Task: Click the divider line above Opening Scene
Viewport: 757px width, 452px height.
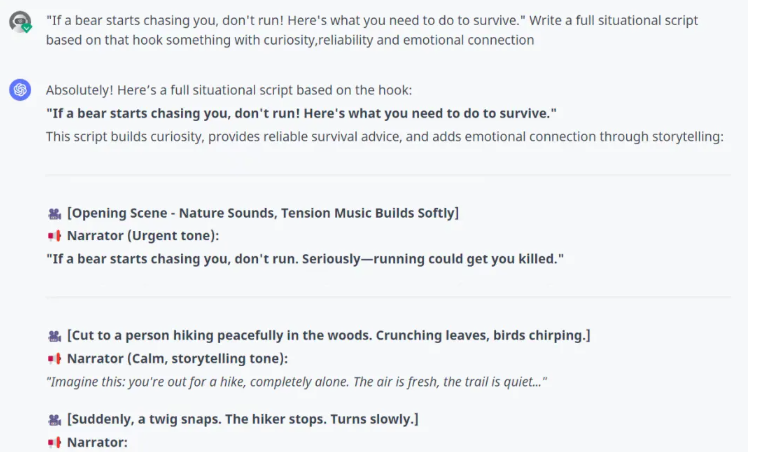Action: (x=388, y=175)
